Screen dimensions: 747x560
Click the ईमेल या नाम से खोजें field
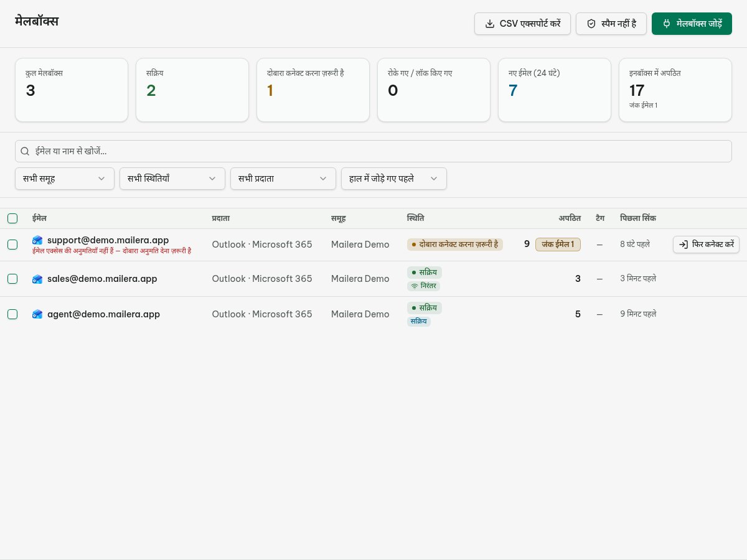[374, 151]
